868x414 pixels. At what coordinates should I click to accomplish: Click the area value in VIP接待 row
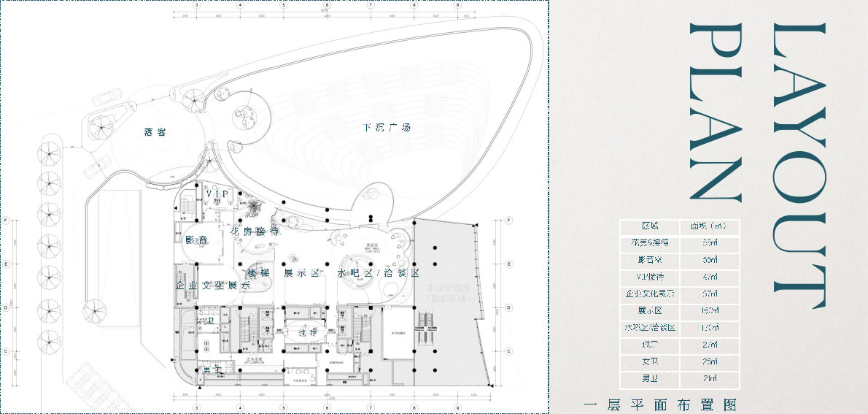[709, 277]
